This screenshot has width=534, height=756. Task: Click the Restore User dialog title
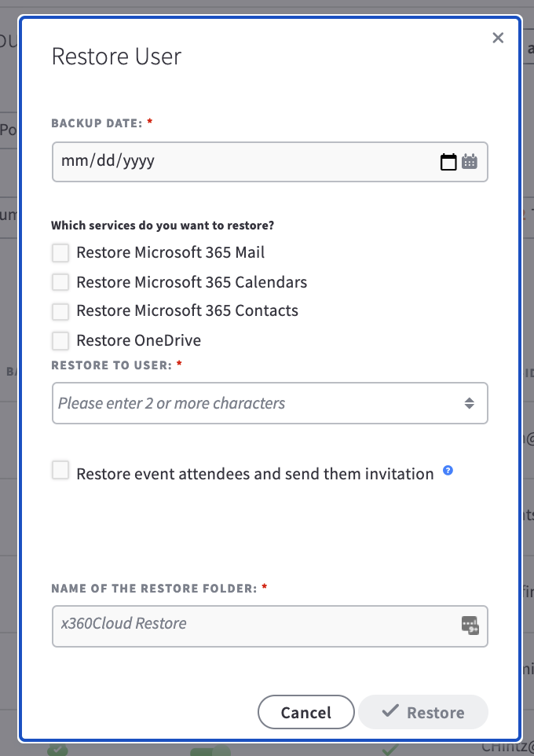click(116, 56)
